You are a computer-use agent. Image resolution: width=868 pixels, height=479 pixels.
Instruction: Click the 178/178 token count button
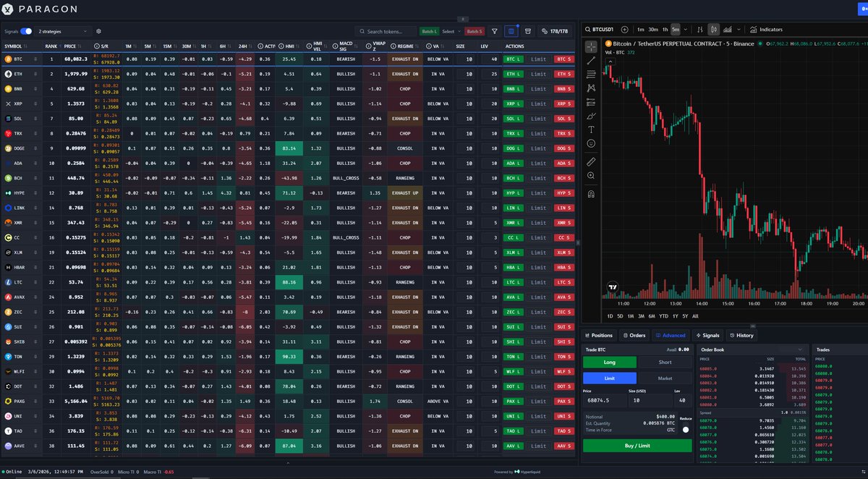pyautogui.click(x=553, y=31)
